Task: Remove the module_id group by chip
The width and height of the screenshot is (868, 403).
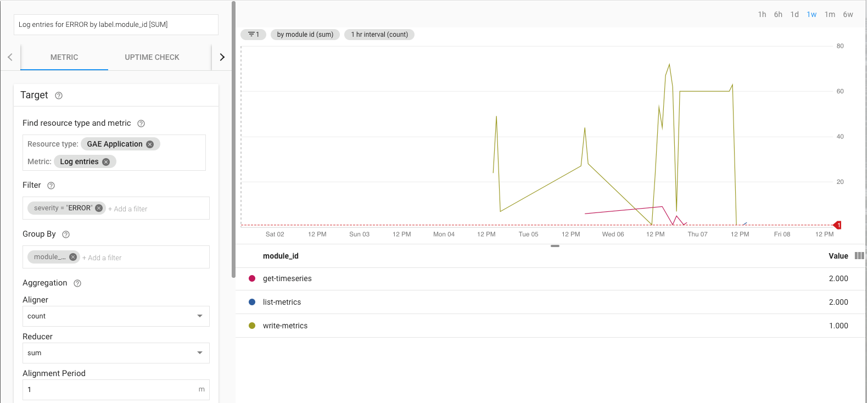Action: coord(72,257)
